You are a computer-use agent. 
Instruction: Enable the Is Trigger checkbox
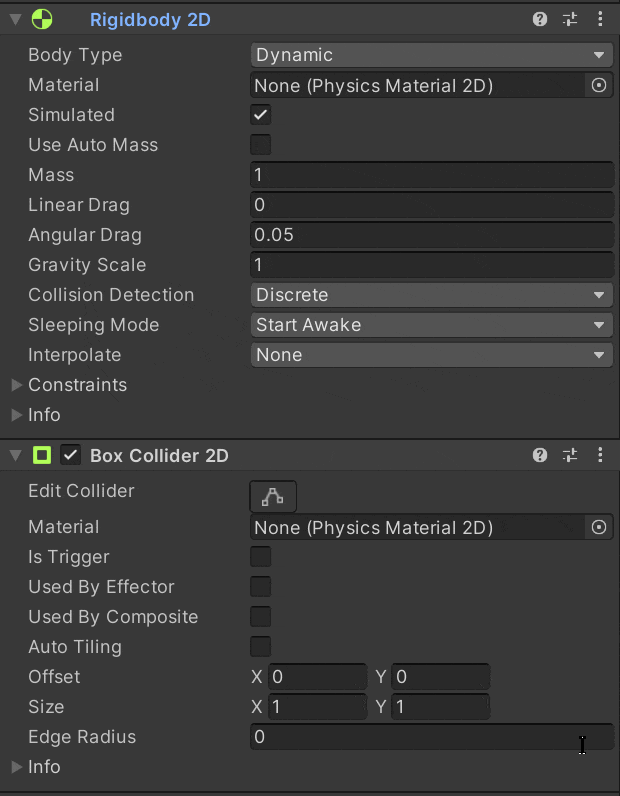pos(260,557)
